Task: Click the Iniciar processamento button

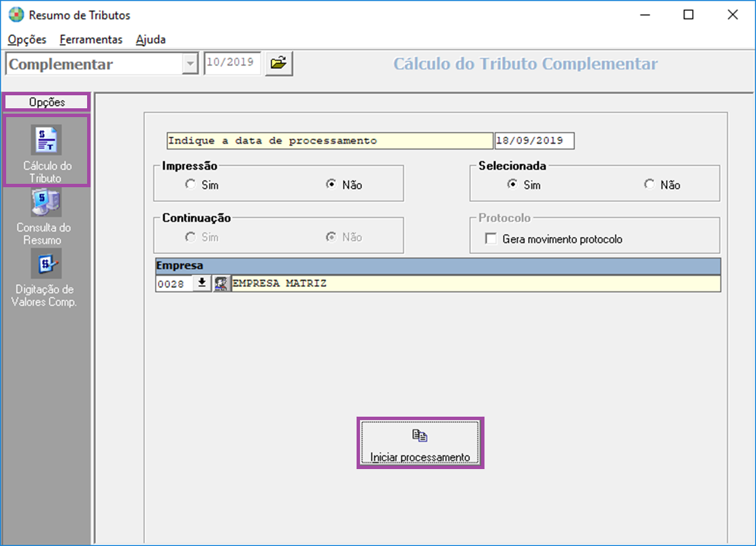Action: point(420,443)
